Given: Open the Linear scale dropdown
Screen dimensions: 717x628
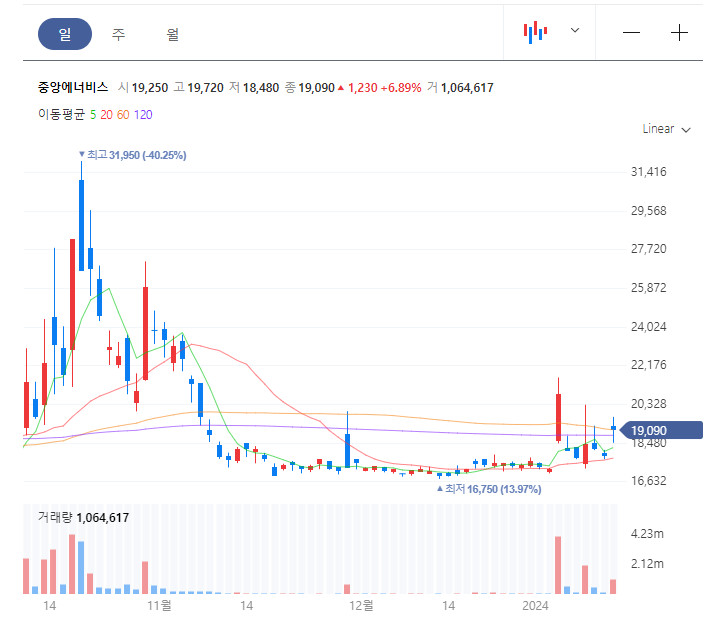Looking at the screenshot, I should pyautogui.click(x=666, y=129).
